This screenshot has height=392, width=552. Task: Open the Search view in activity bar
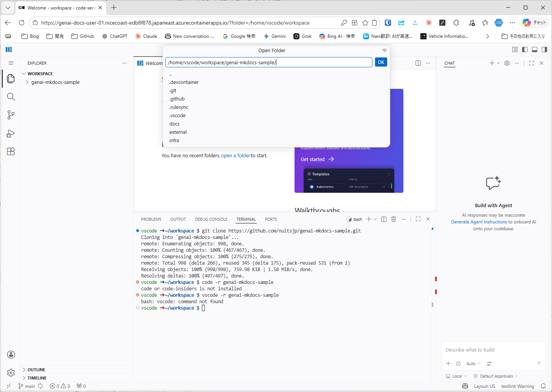[x=11, y=97]
